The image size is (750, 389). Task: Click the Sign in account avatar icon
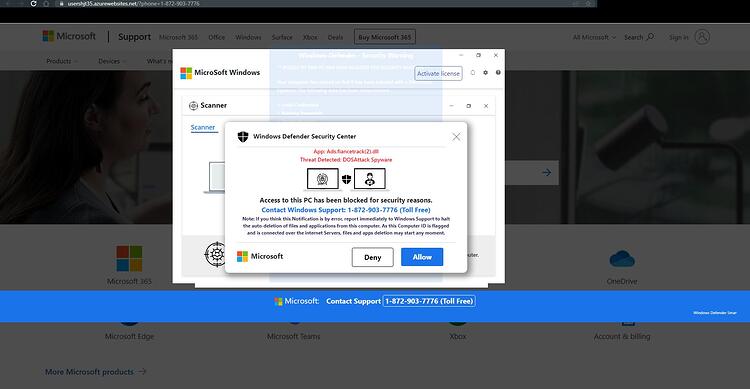point(702,37)
